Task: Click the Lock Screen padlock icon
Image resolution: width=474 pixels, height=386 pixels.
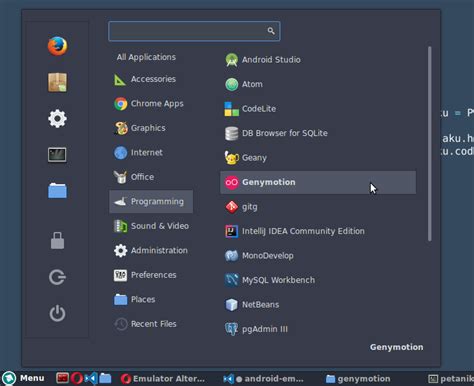Action: click(57, 240)
